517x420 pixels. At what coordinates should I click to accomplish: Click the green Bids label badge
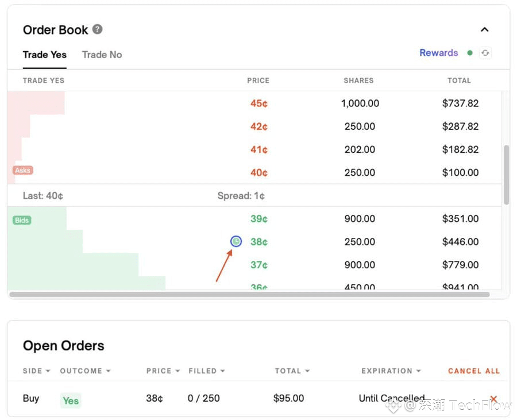click(x=22, y=220)
